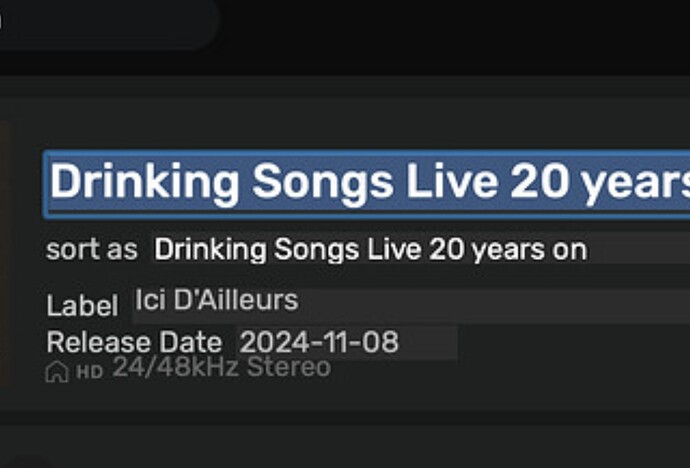Select the highlighted album title field
This screenshot has height=468, width=690.
(x=367, y=184)
